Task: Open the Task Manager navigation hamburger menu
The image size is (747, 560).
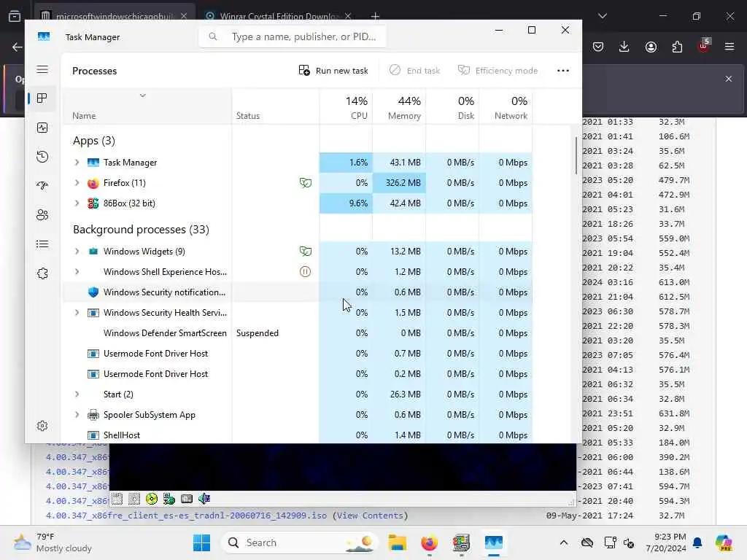Action: click(42, 69)
